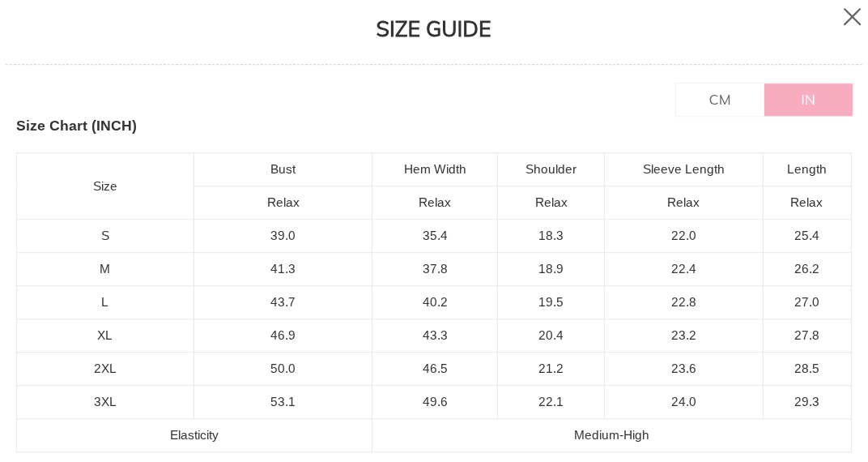
Task: Click the Length column header
Action: [x=806, y=169]
